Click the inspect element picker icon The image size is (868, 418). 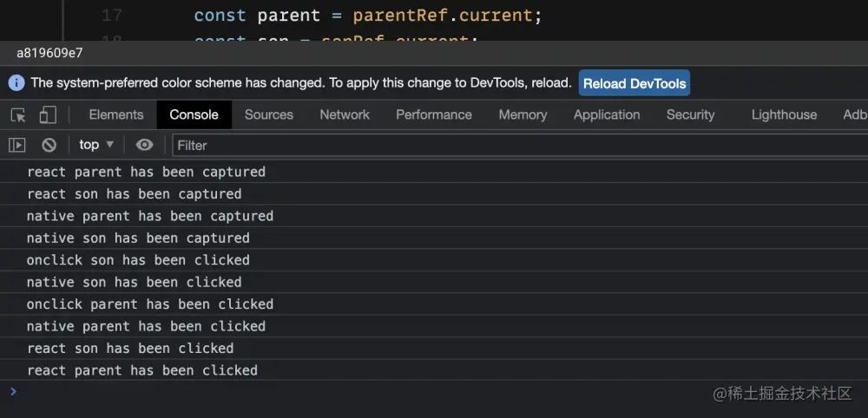pos(18,114)
